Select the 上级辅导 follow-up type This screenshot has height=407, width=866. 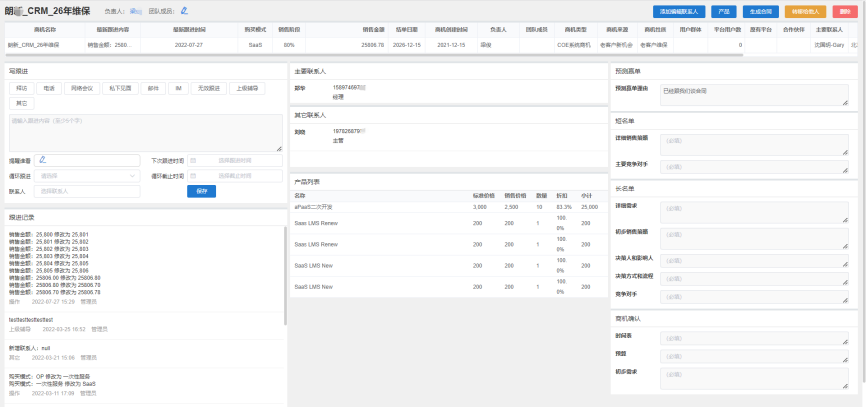(247, 88)
